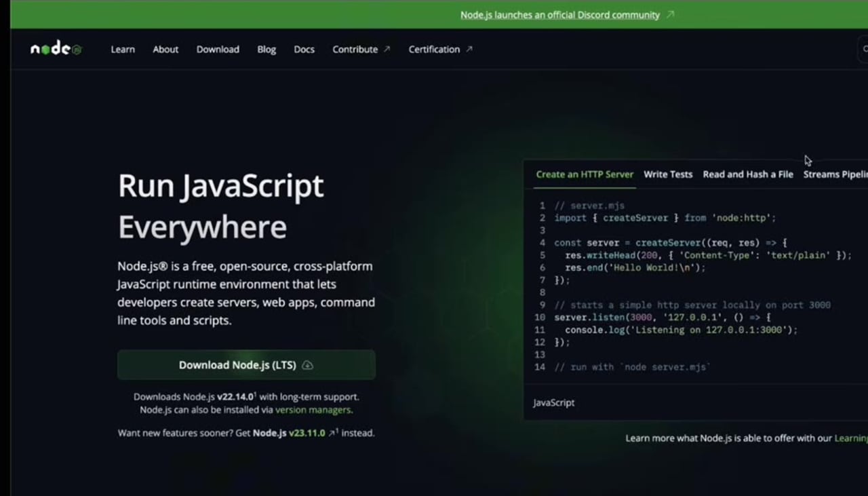
Task: Open the Docs nav item
Action: [x=304, y=50]
